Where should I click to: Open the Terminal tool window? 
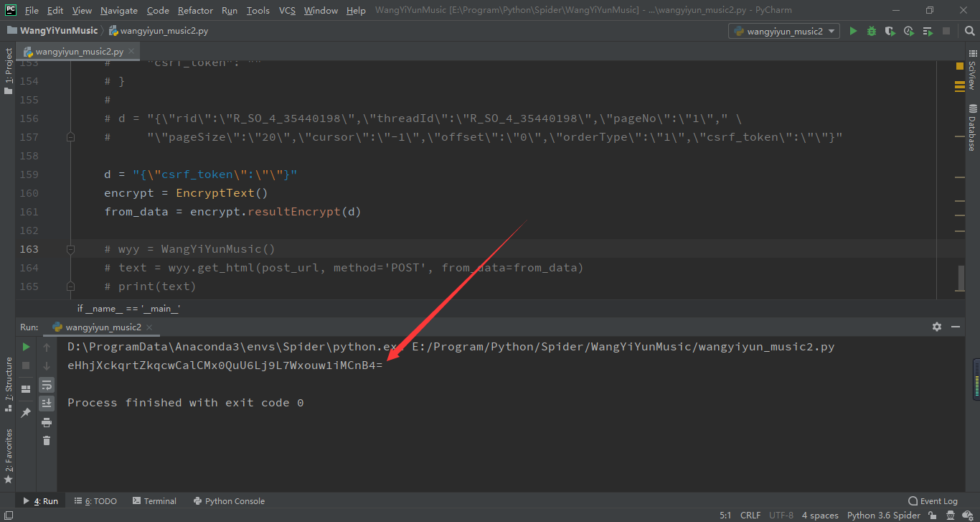[x=154, y=501]
